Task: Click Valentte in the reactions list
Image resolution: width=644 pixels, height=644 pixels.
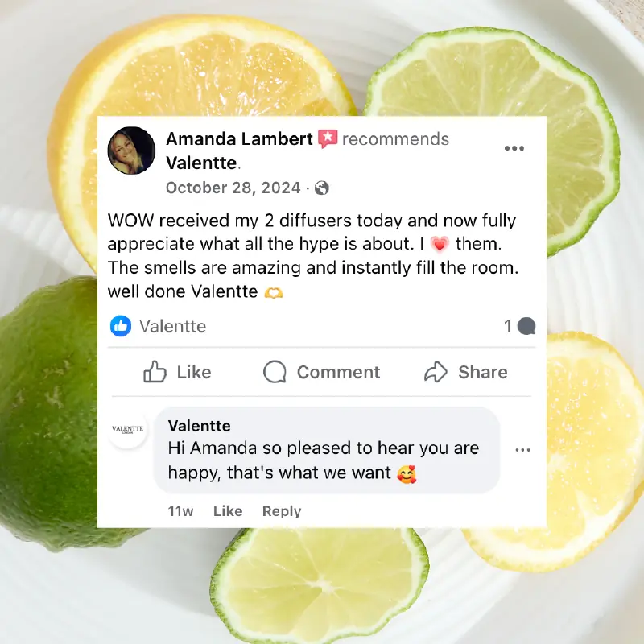Action: [172, 327]
